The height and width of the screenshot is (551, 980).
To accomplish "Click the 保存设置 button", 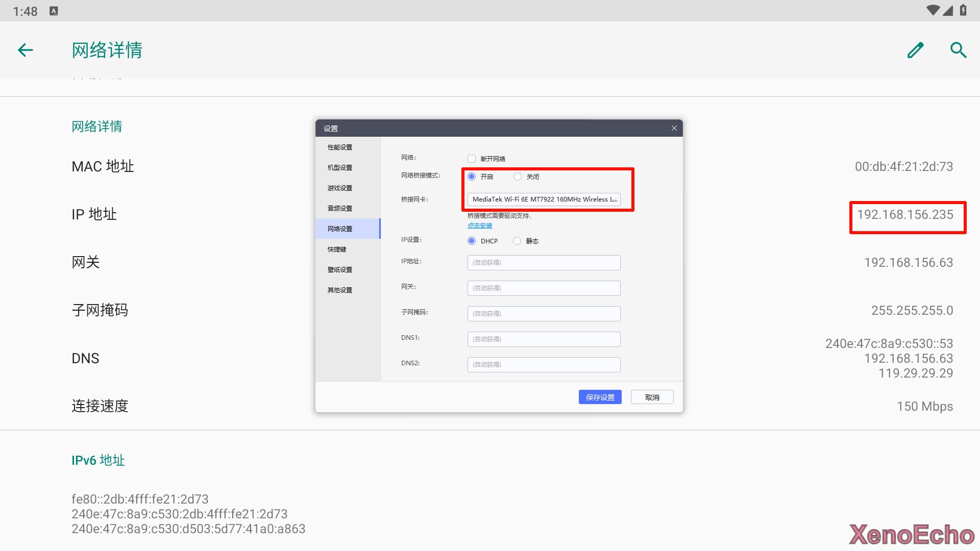I will [600, 397].
